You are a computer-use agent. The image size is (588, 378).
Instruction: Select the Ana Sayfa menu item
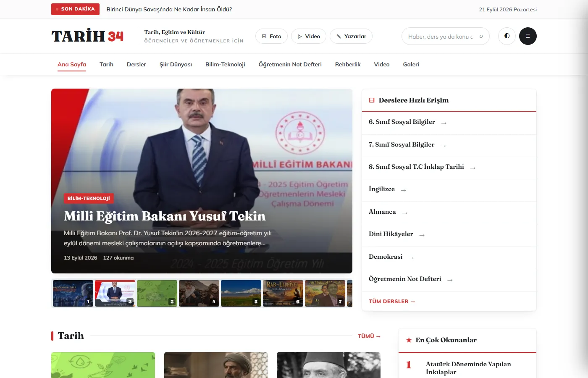(x=72, y=64)
